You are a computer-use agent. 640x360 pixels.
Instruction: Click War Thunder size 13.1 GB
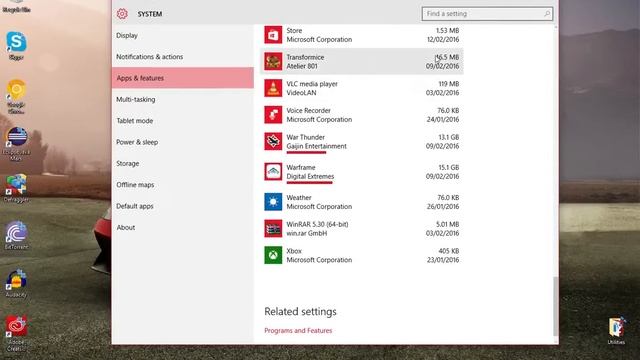click(x=449, y=137)
